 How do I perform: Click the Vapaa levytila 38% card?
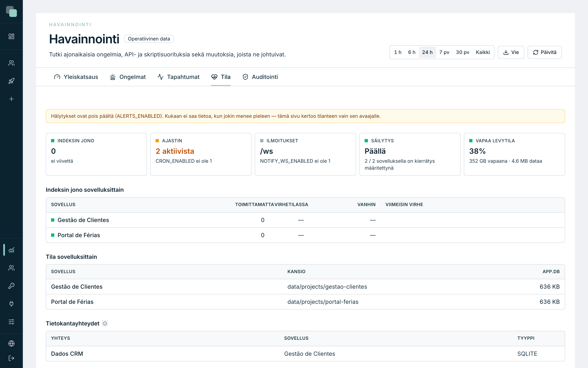tap(514, 154)
